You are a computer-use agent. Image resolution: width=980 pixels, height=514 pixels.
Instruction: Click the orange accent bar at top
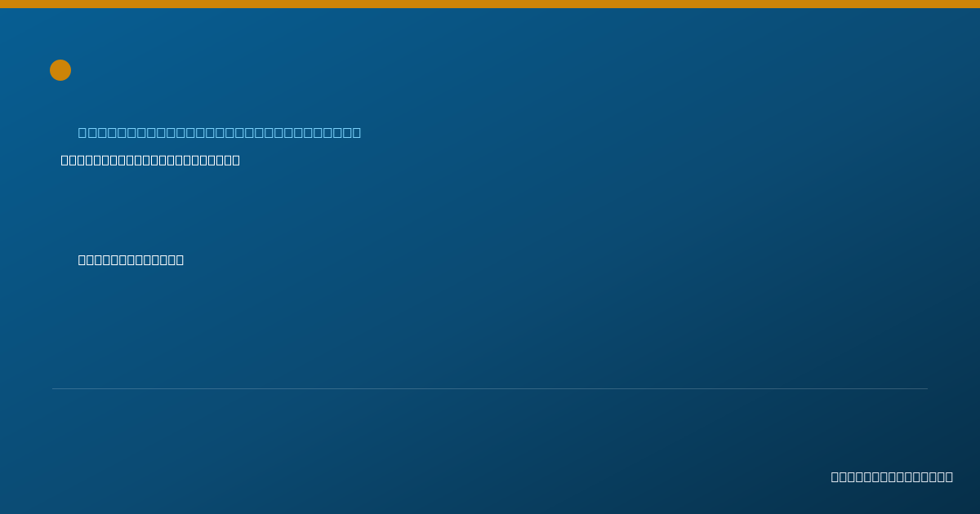tap(490, 4)
